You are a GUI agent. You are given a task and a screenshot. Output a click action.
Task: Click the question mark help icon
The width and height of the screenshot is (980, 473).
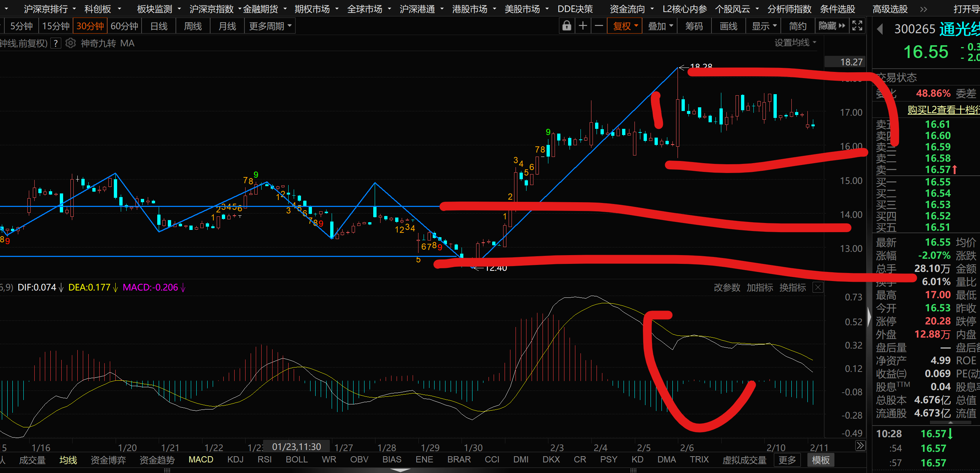(x=55, y=43)
